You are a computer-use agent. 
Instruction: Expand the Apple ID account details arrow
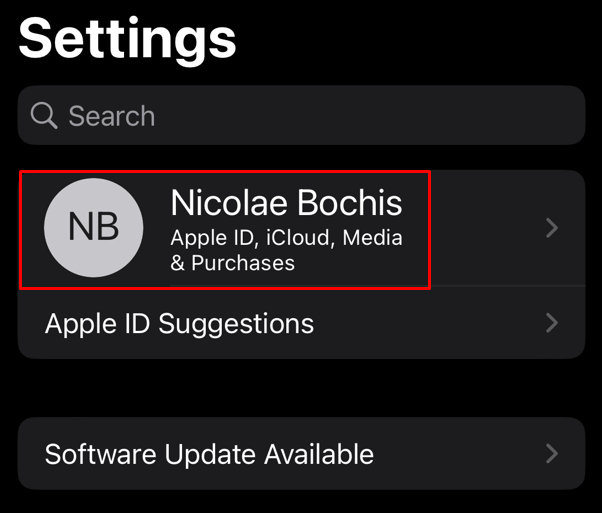coord(552,228)
